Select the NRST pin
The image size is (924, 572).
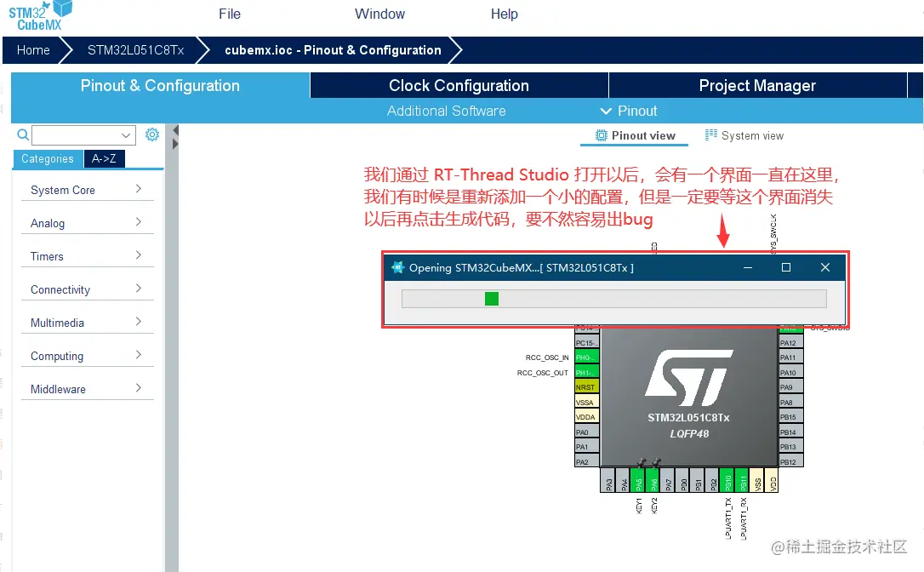point(586,387)
